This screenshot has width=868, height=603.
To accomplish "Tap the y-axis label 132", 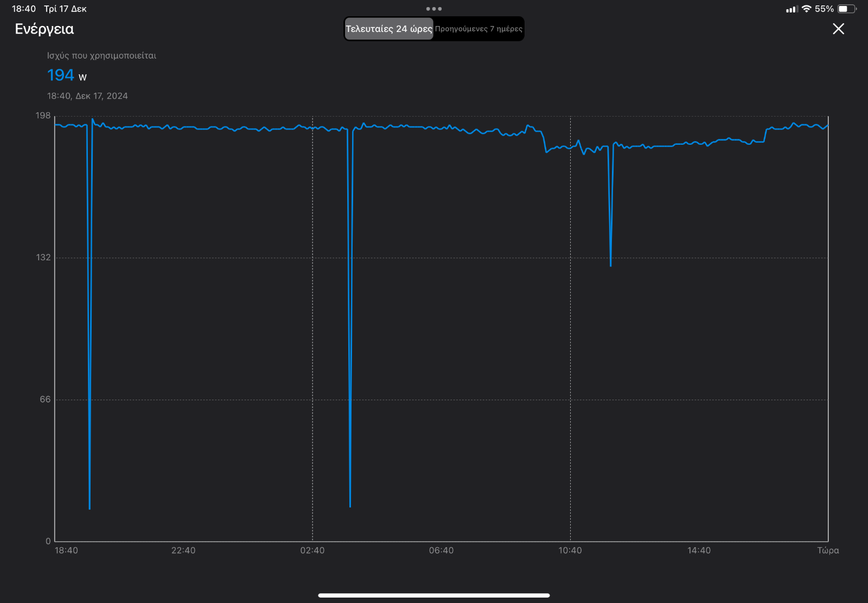I will 43,258.
